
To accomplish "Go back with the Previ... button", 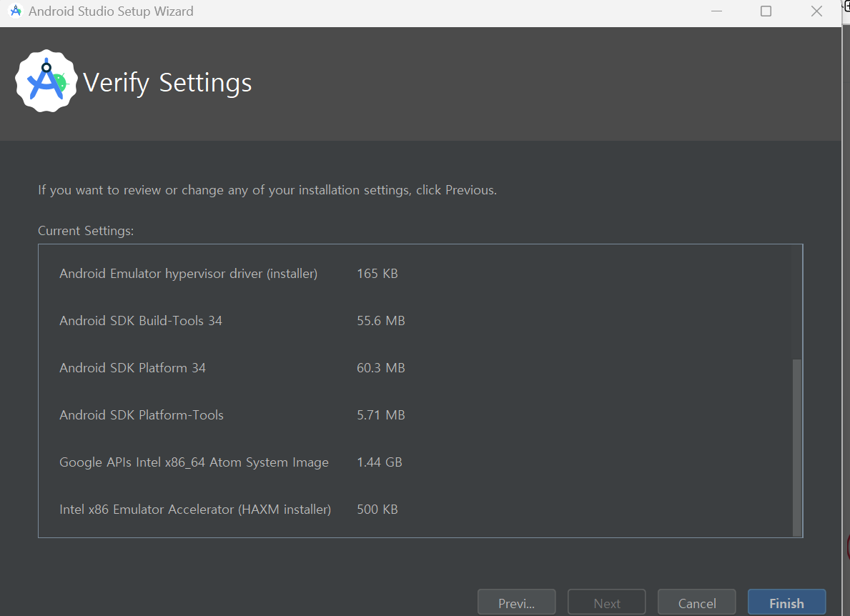I will pos(516,602).
